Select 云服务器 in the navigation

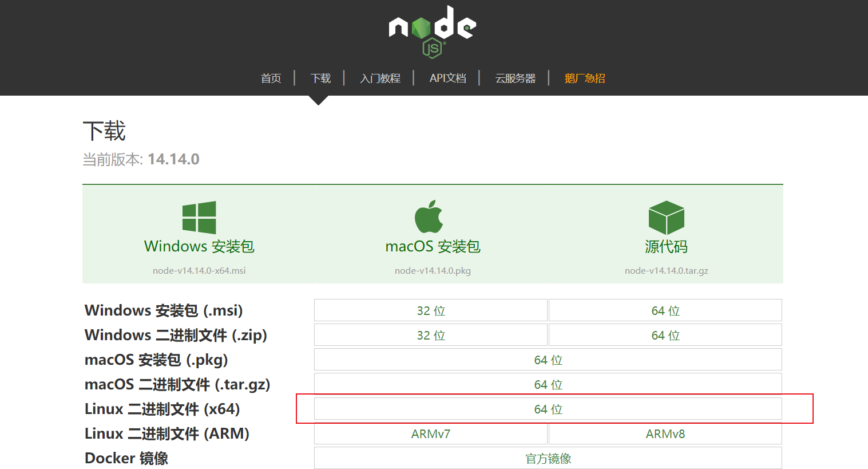click(x=516, y=78)
